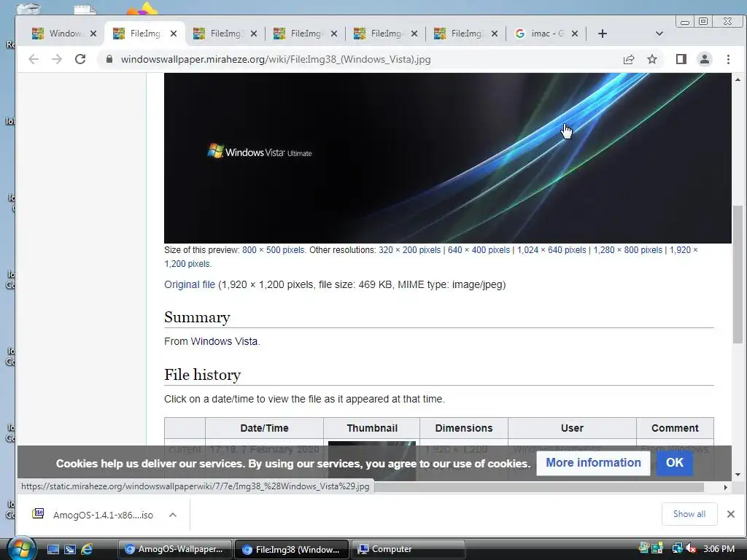The width and height of the screenshot is (747, 560).
Task: Click the forward navigation arrow
Action: point(57,59)
